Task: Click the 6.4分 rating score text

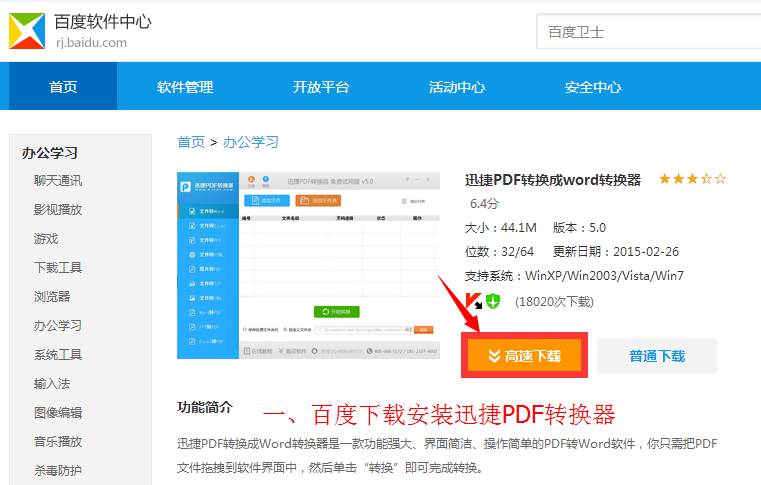Action: [484, 204]
